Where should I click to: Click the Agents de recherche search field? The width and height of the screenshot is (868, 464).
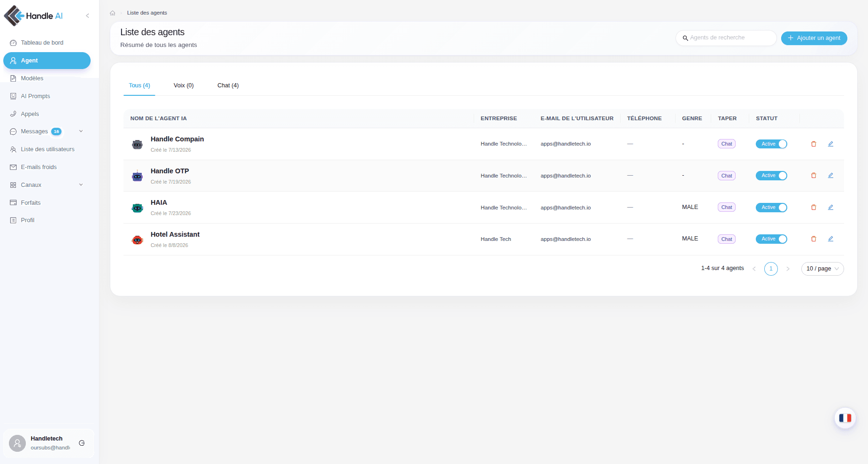pyautogui.click(x=726, y=38)
